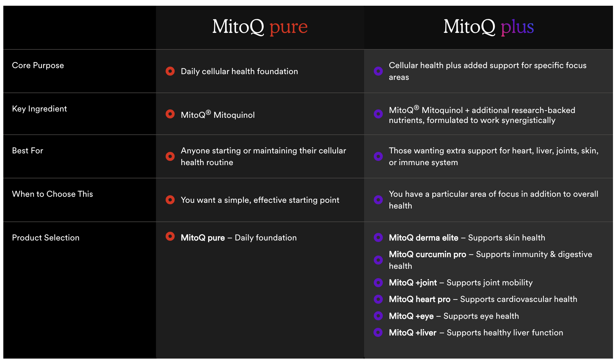Open the MitoQ heart pro product name
The width and height of the screenshot is (616, 364).
point(420,299)
